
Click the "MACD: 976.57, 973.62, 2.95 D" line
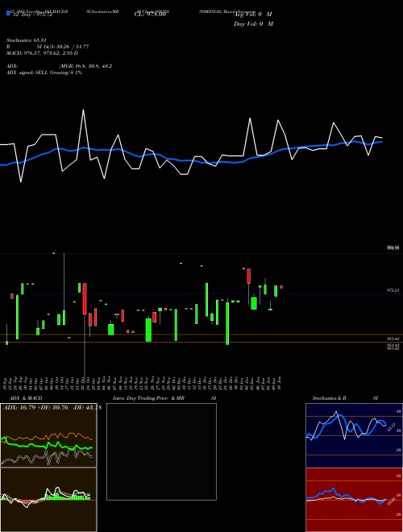click(x=43, y=53)
